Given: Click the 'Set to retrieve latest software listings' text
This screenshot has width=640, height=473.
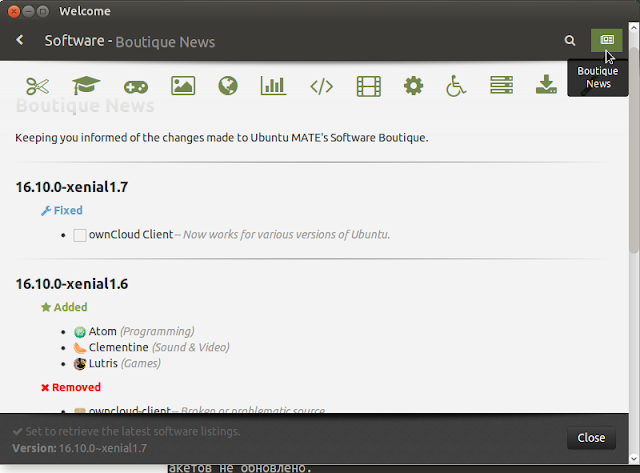Looking at the screenshot, I should [x=133, y=431].
